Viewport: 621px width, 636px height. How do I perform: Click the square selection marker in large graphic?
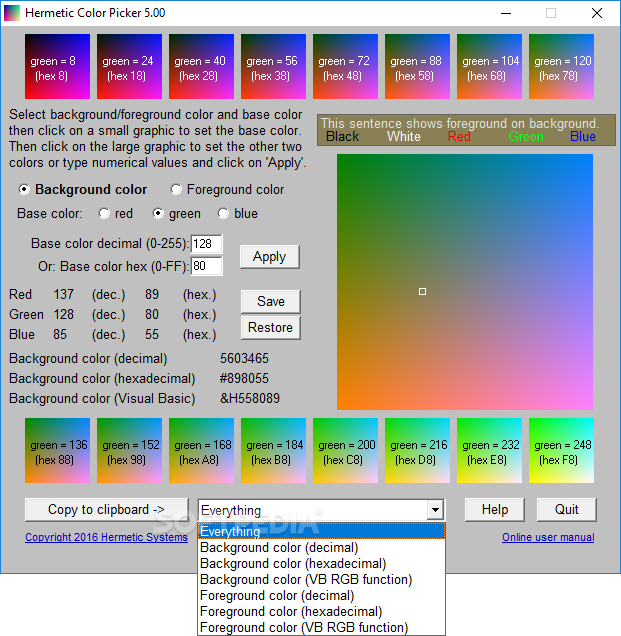422,292
